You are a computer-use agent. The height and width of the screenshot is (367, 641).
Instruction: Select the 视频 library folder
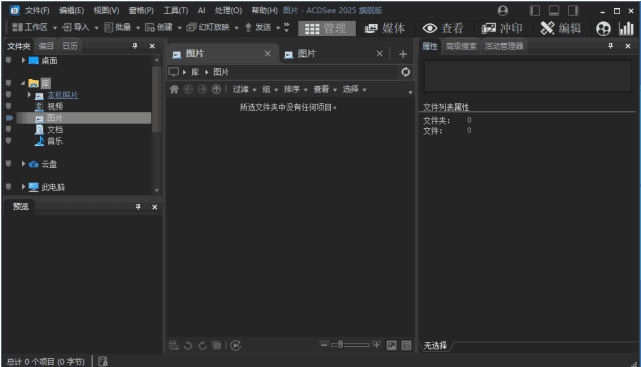[x=55, y=107]
